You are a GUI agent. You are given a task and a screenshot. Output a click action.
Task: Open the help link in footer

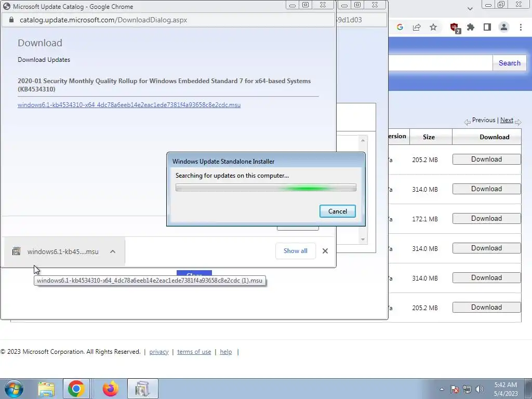226,352
